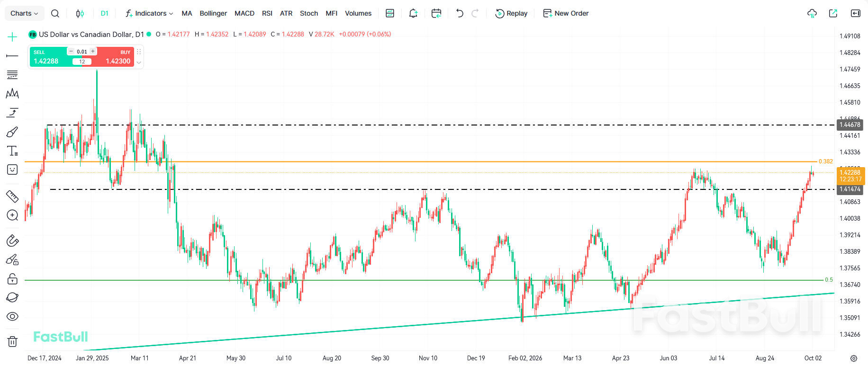Choose the Fibonacci levels tool

coord(12,75)
